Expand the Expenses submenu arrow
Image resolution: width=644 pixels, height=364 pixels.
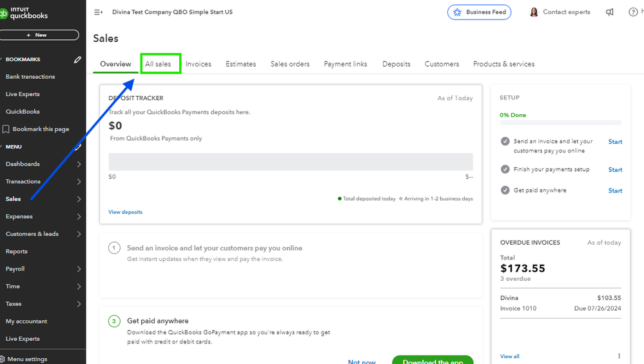tap(79, 216)
